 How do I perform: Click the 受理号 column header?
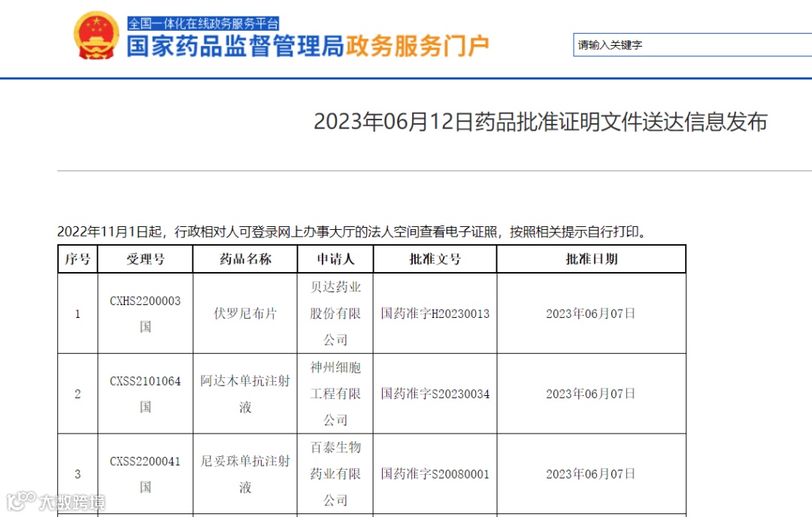tap(146, 258)
